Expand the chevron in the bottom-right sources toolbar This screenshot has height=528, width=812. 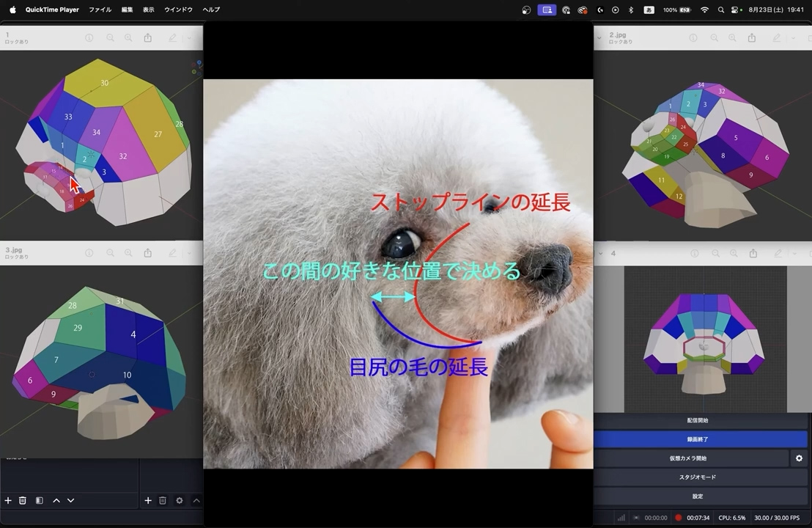(196, 500)
